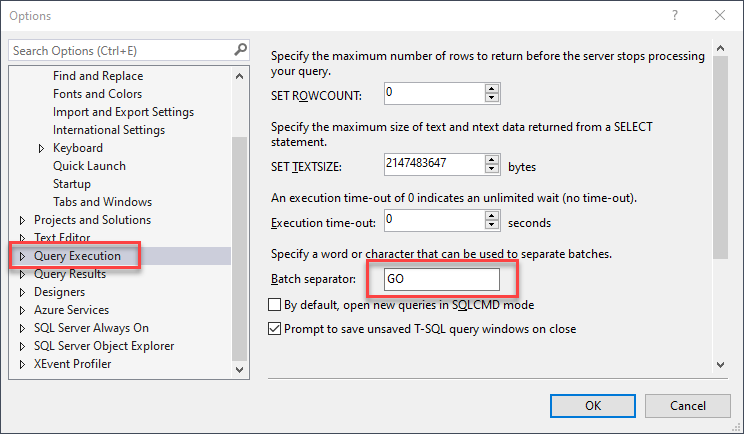Increase SET TEXTSIZE with up arrow

491,157
